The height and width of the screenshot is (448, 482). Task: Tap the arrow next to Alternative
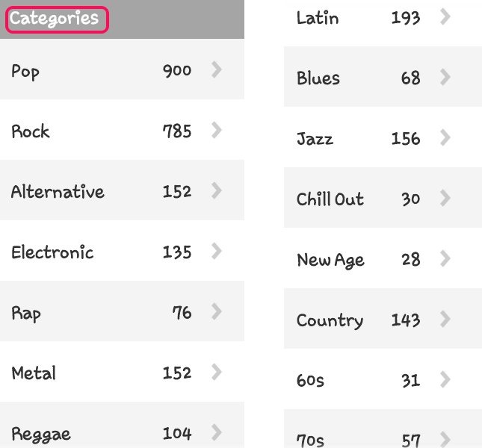point(217,191)
